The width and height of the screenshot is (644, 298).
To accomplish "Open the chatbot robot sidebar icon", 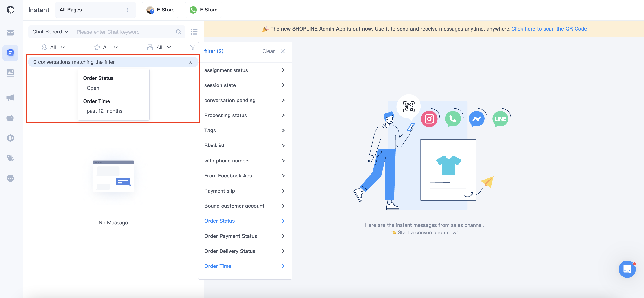I will pos(10,118).
